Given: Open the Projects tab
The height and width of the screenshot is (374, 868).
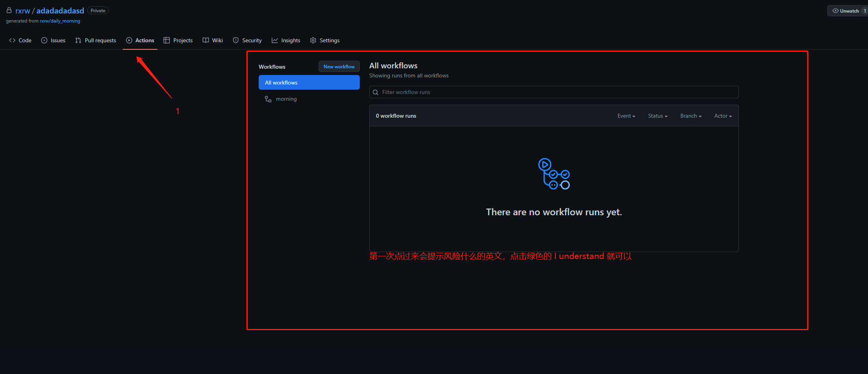Looking at the screenshot, I should tap(178, 40).
